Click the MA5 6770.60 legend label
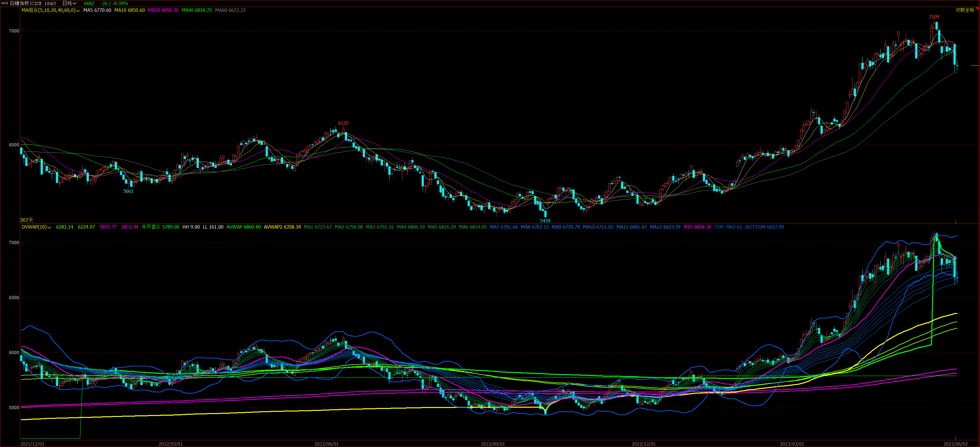Viewport: 980px width, 447px height. pos(97,10)
